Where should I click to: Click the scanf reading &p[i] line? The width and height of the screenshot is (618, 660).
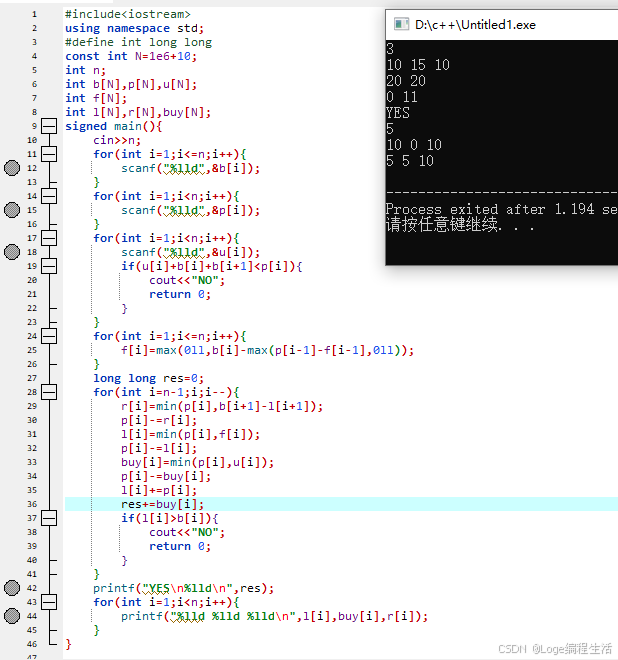pos(191,210)
